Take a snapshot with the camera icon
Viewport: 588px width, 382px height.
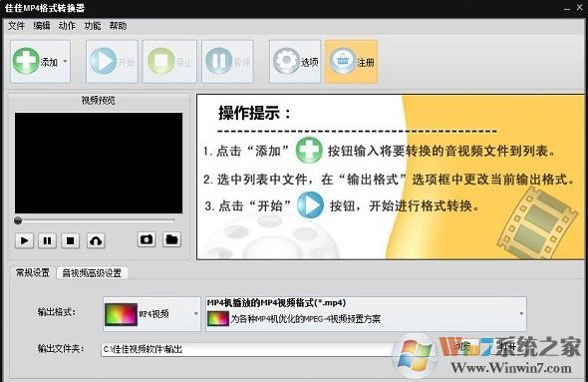(147, 239)
